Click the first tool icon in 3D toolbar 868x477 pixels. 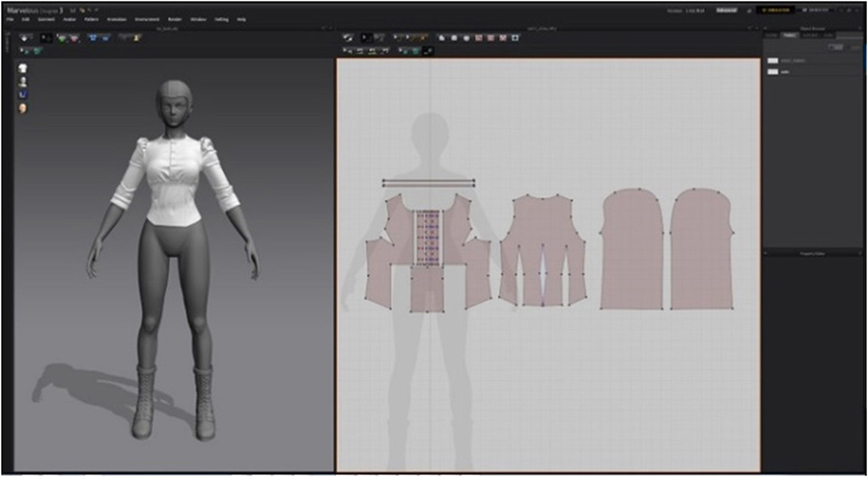click(x=23, y=38)
